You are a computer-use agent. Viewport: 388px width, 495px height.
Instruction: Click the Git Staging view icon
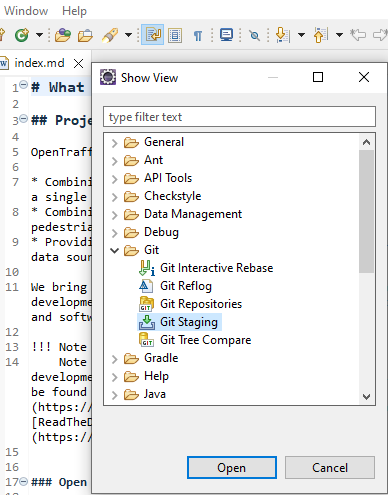click(147, 322)
